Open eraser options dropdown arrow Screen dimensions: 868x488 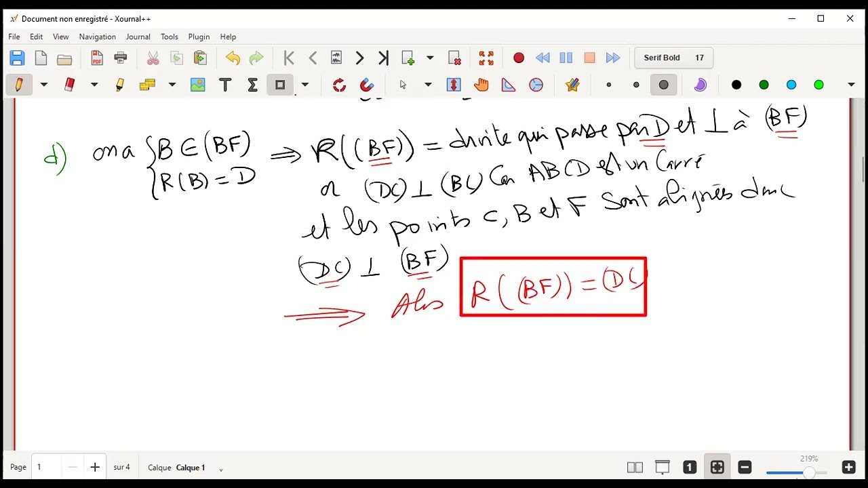(x=94, y=85)
